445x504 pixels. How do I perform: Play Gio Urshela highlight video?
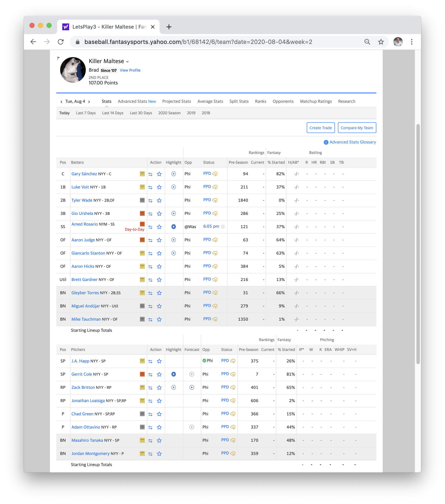pos(174,214)
